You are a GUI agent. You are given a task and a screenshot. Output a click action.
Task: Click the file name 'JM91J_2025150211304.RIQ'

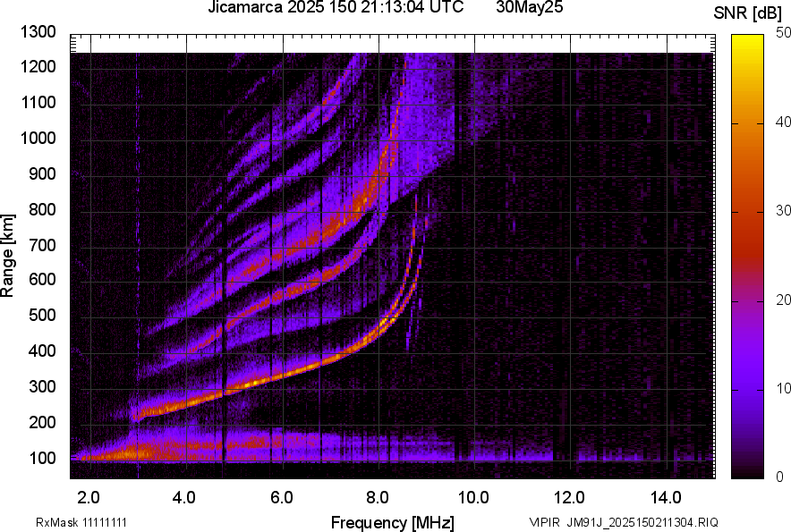click(642, 522)
